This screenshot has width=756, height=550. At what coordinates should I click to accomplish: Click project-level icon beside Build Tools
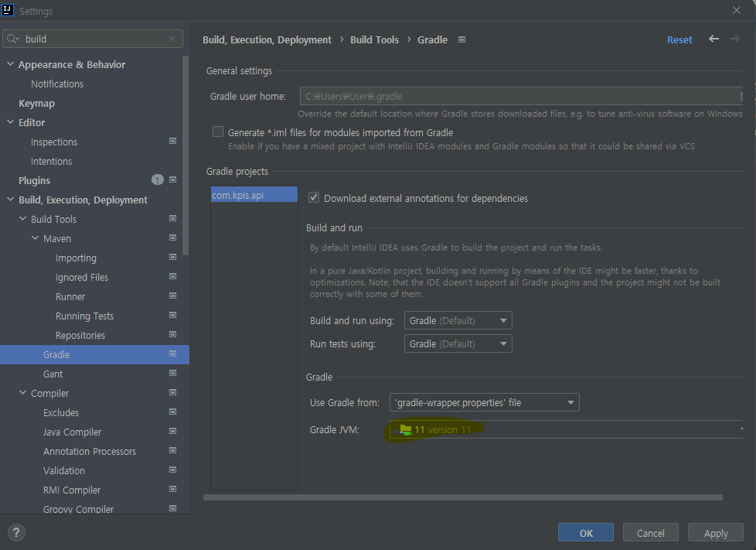pyautogui.click(x=172, y=219)
